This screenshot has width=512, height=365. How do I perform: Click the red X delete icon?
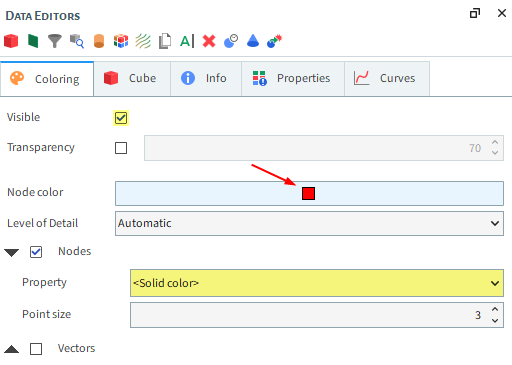(209, 41)
